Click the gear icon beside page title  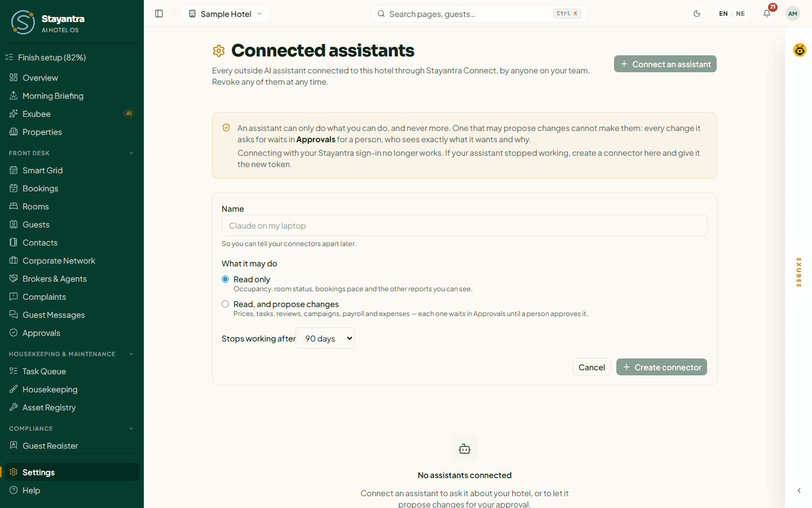tap(219, 51)
